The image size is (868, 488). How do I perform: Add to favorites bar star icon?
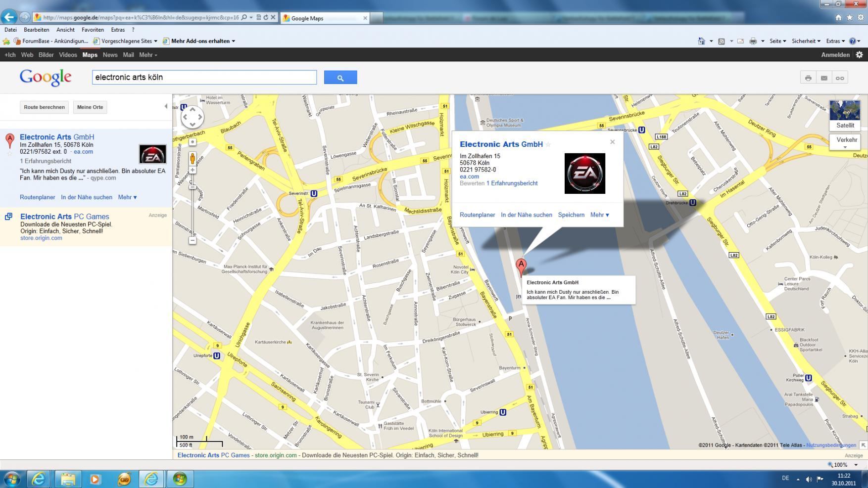point(6,41)
